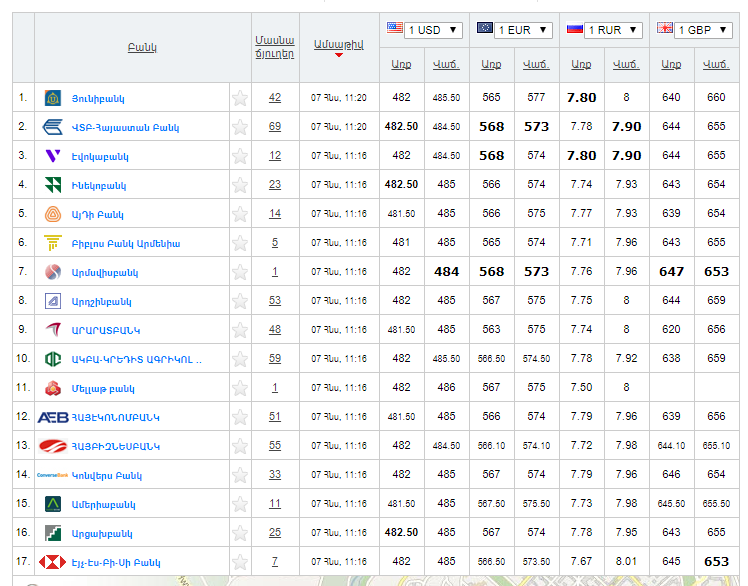Viewport: 748px width, 586px height.
Task: Open 42 branches link for Յունիբանկ
Action: coord(275,98)
